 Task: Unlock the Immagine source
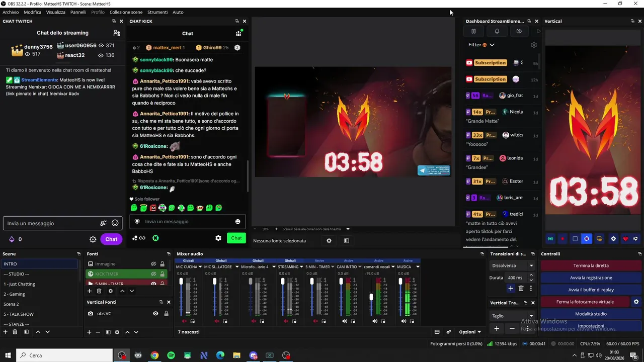(x=162, y=264)
